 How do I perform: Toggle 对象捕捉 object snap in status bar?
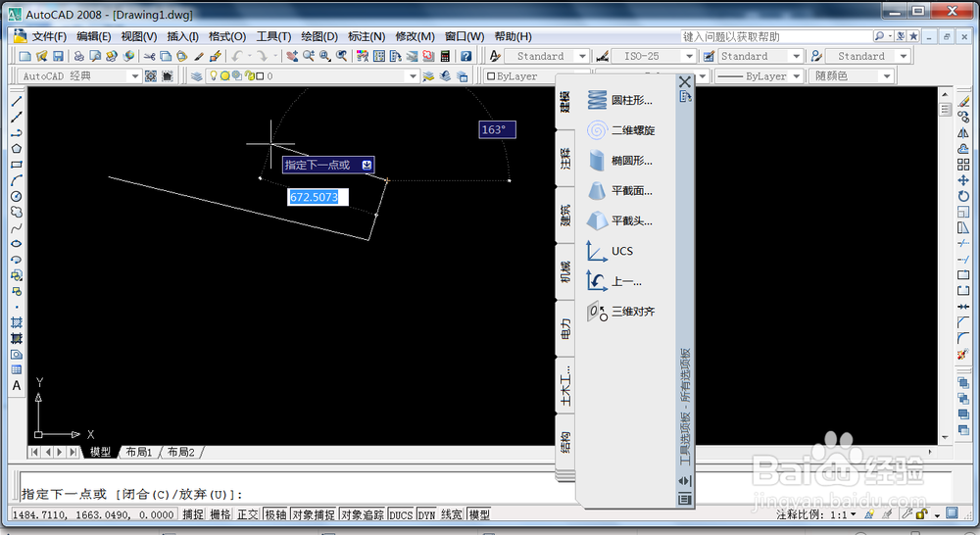click(314, 514)
